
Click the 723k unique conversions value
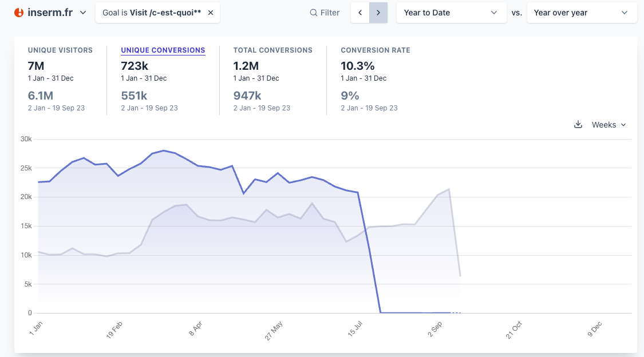pyautogui.click(x=135, y=66)
